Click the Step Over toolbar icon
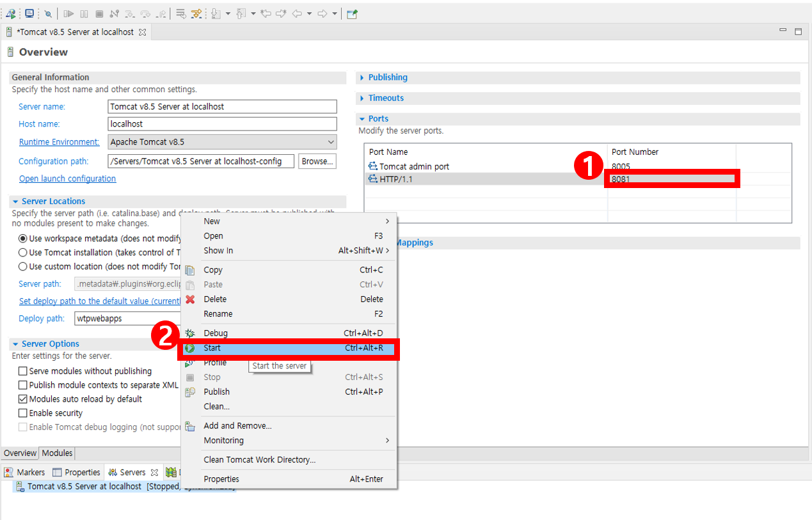Screen dimensions: 812x520 145,13
